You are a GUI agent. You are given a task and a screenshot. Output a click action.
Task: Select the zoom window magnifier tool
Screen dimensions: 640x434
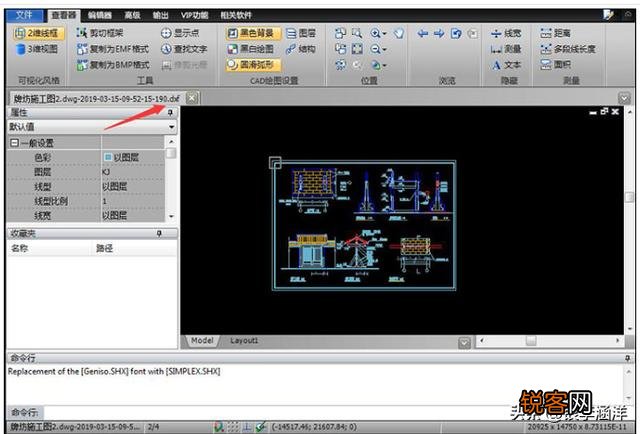pyautogui.click(x=357, y=33)
